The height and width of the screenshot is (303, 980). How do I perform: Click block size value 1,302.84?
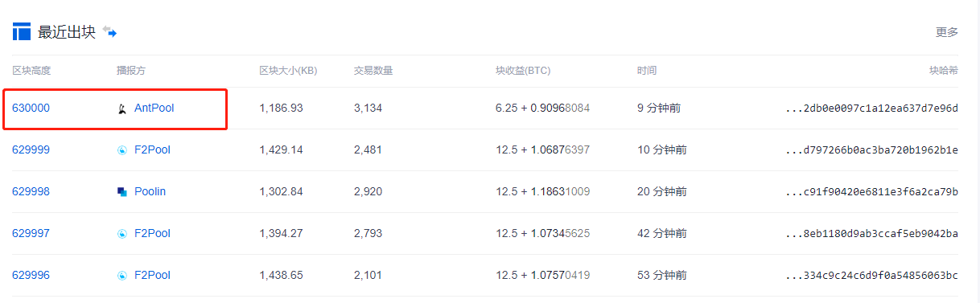point(281,191)
